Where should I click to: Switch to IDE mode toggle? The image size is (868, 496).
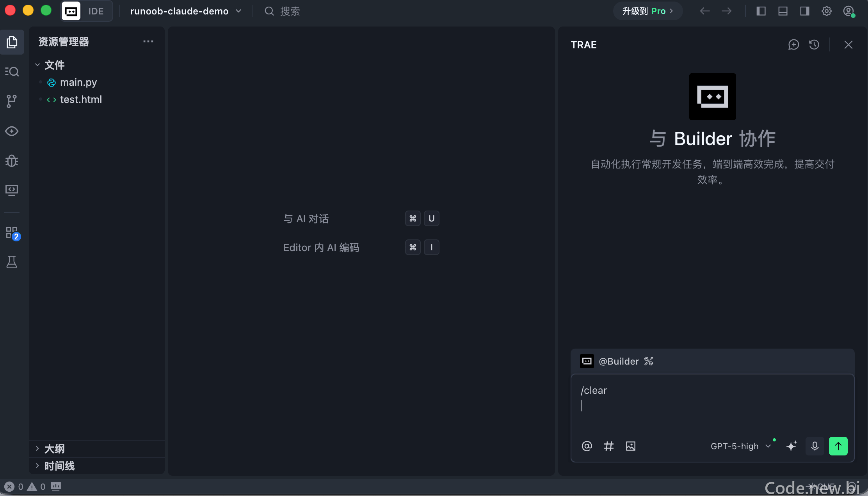[96, 11]
